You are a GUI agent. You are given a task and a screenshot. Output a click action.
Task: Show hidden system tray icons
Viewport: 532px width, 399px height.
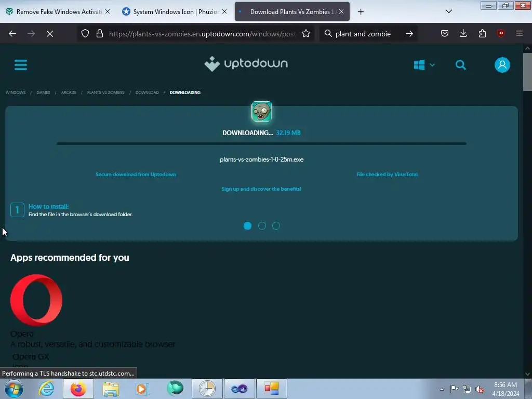click(x=442, y=389)
